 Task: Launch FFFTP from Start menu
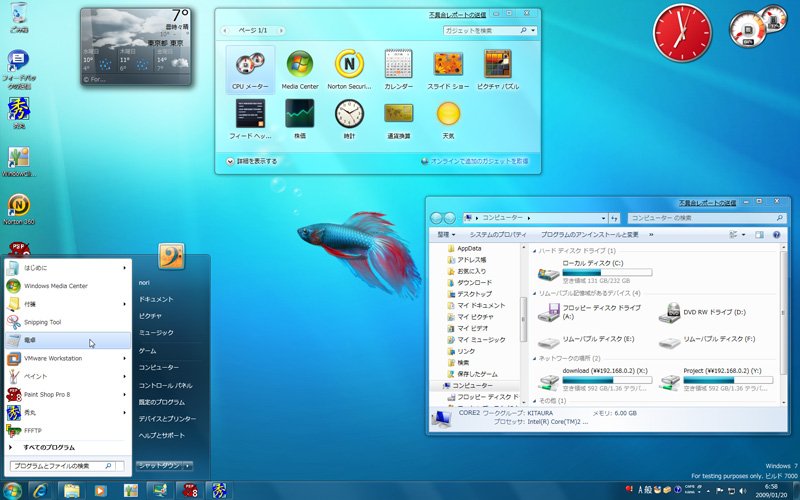(x=67, y=431)
